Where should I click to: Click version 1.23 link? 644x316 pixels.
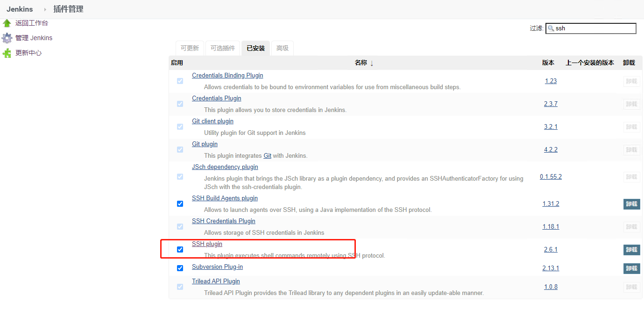pyautogui.click(x=551, y=81)
